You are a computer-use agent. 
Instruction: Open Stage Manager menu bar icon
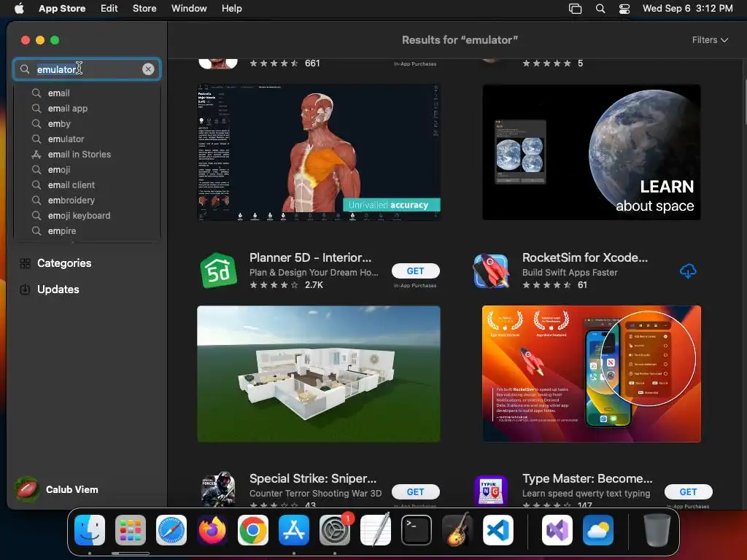point(575,9)
